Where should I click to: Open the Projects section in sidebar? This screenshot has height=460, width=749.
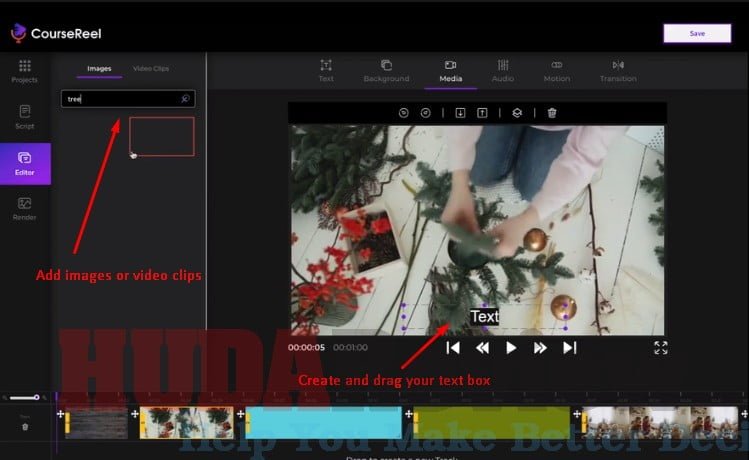[25, 72]
